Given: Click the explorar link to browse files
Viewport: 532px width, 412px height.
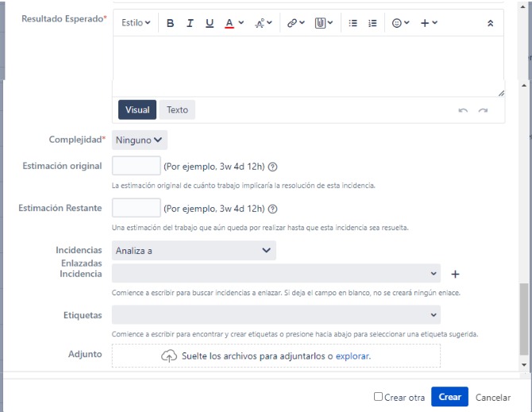Looking at the screenshot, I should (x=353, y=356).
